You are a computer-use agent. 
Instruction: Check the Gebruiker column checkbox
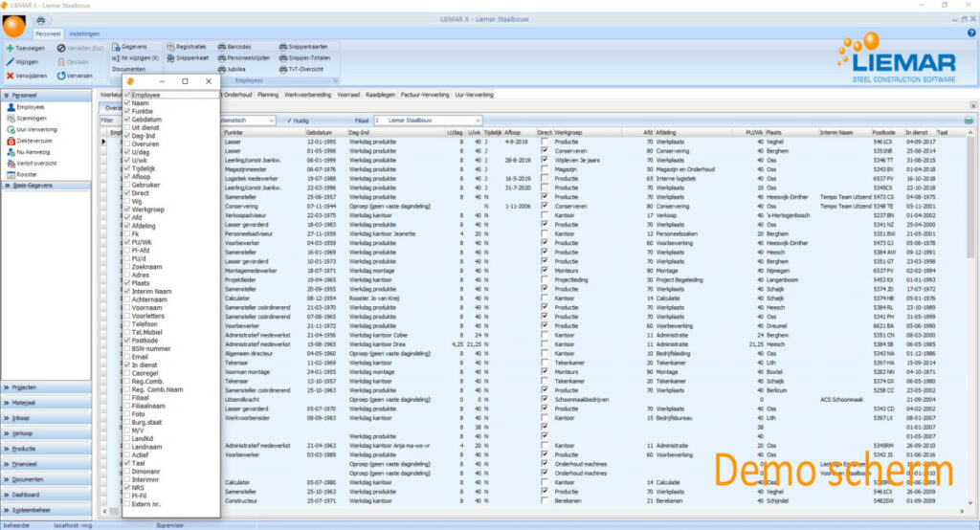pos(127,185)
